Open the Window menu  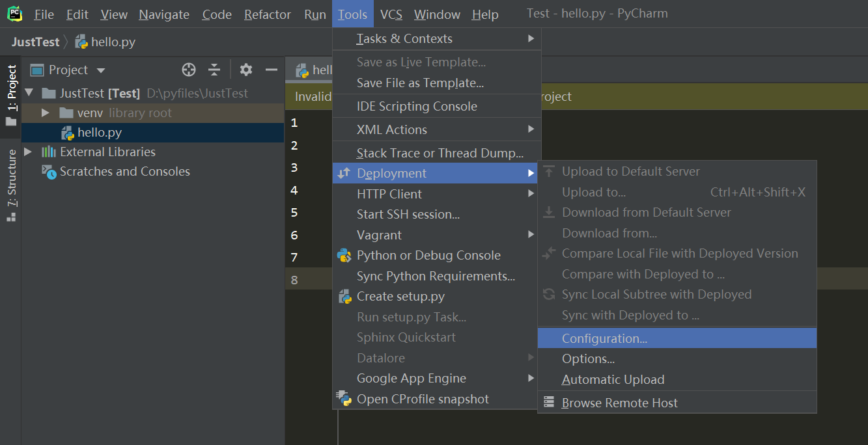(437, 14)
